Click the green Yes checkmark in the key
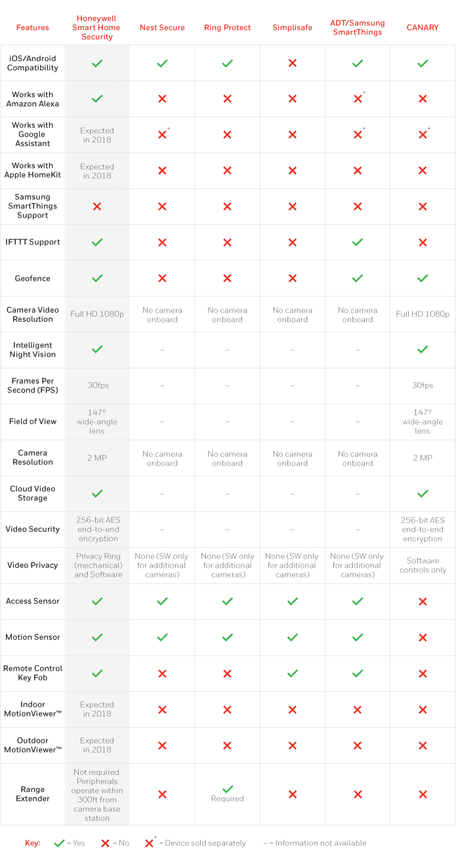 coord(59,843)
